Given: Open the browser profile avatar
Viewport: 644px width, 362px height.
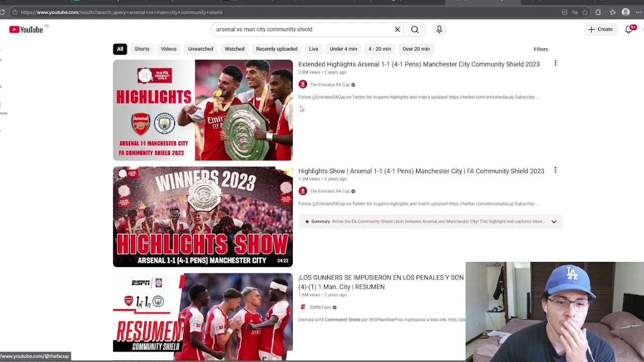Looking at the screenshot, I should 626,12.
